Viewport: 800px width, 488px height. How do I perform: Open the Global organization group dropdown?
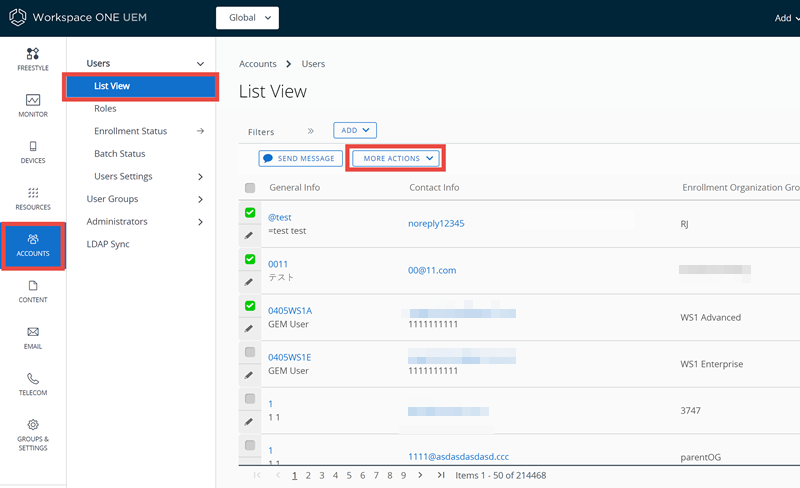coord(247,18)
